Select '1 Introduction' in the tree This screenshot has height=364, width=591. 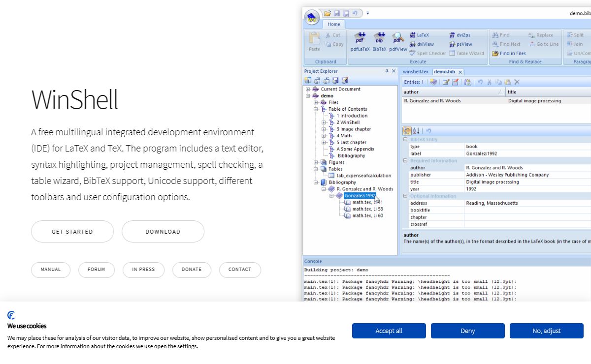click(x=352, y=116)
